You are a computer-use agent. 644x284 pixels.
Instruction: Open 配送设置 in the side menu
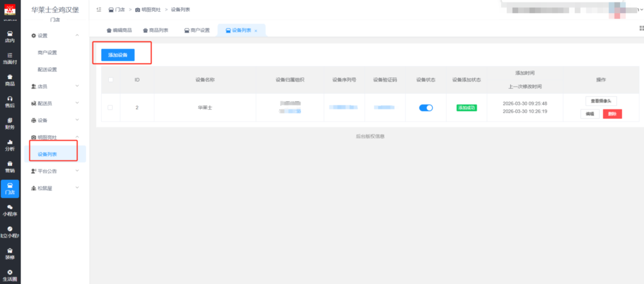click(47, 69)
